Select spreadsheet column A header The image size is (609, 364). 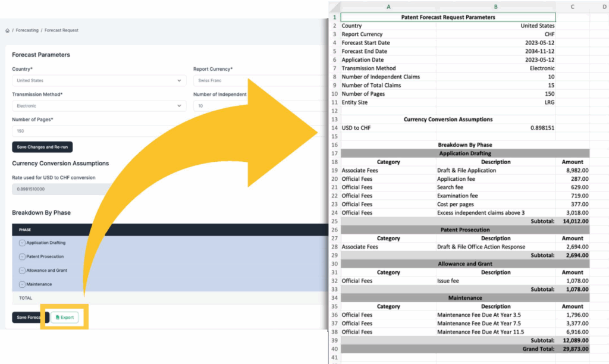coord(388,7)
